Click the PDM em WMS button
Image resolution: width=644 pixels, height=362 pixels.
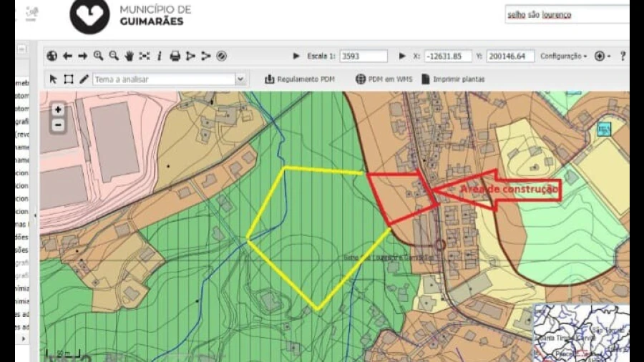click(x=384, y=79)
